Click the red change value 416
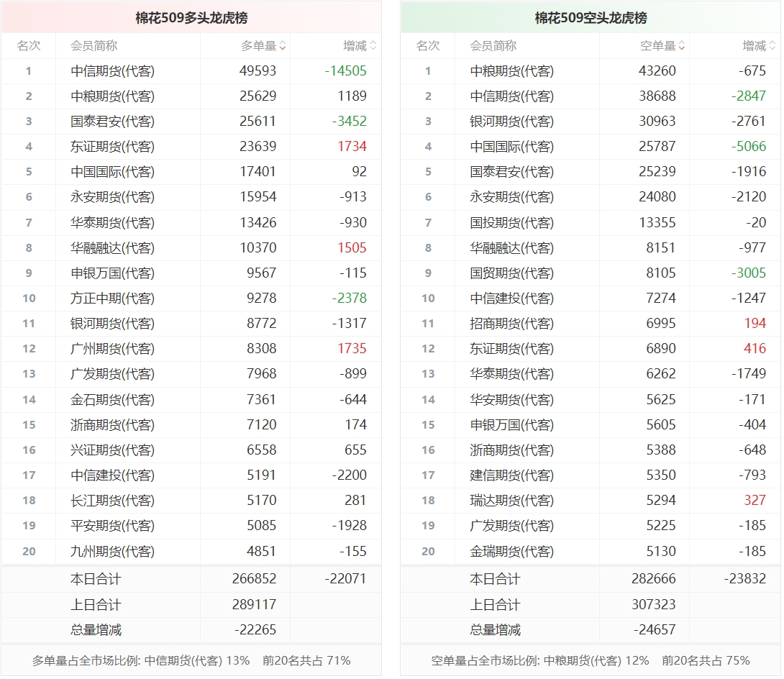This screenshot has width=784, height=679. pyautogui.click(x=755, y=349)
